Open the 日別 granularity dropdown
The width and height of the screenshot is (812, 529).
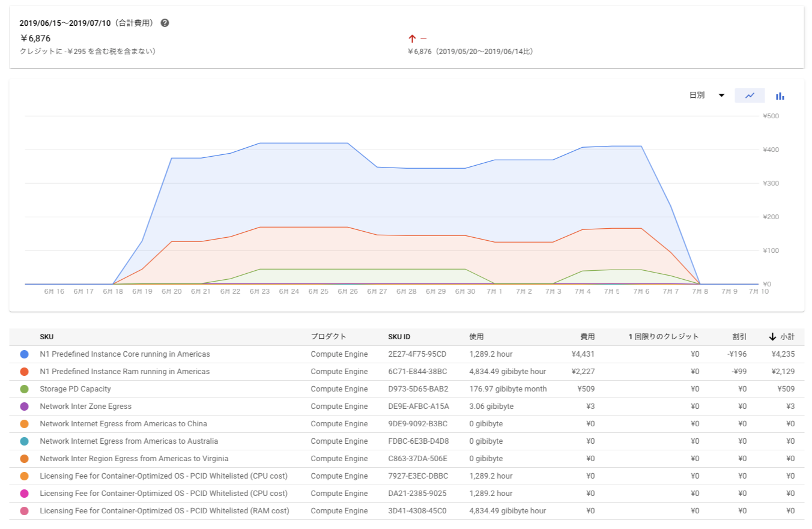pyautogui.click(x=707, y=95)
